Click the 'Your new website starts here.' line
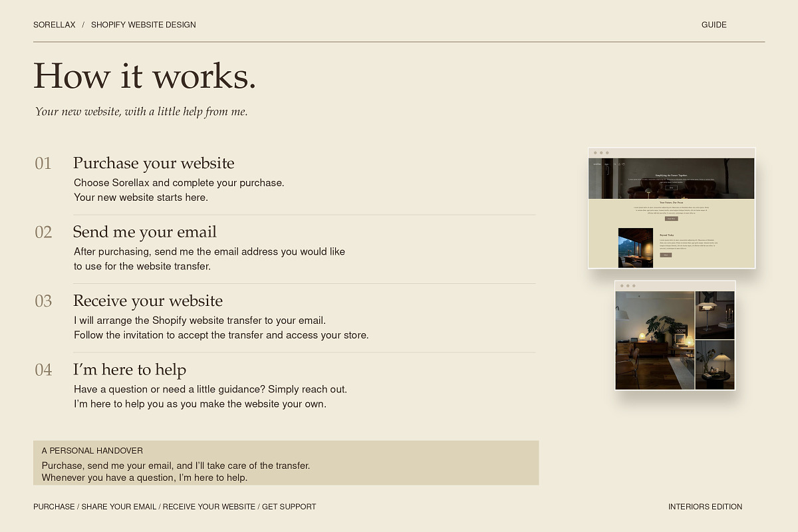This screenshot has width=798, height=532. (141, 198)
